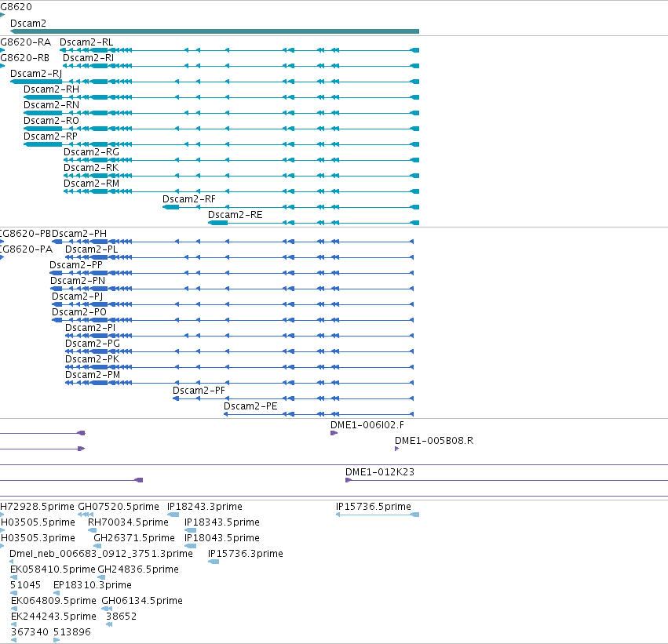Click the 367340 feature label

[x=29, y=633]
